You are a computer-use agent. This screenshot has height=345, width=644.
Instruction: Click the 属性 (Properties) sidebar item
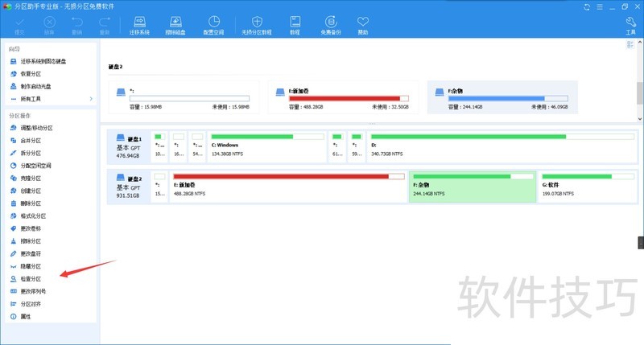click(25, 317)
